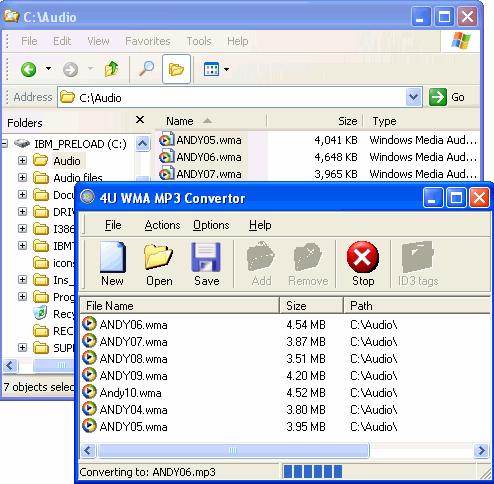Select ANDY04.wma row in converter list
The image size is (494, 484).
(285, 409)
